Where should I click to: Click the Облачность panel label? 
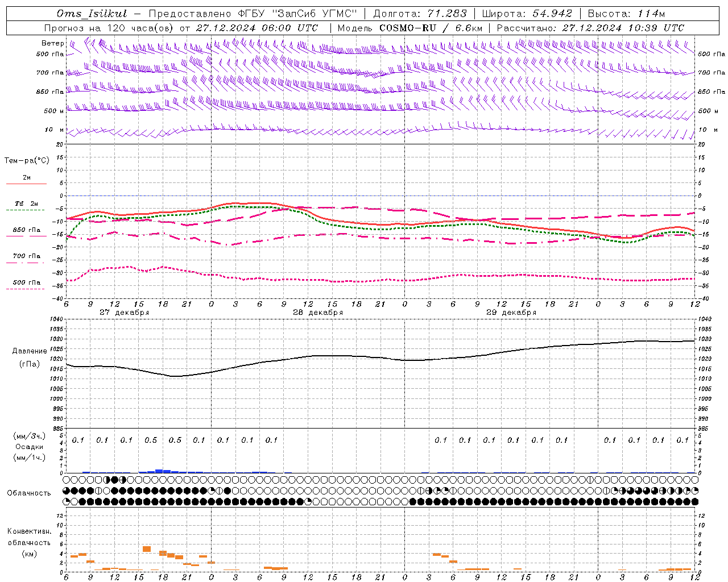coord(29,493)
